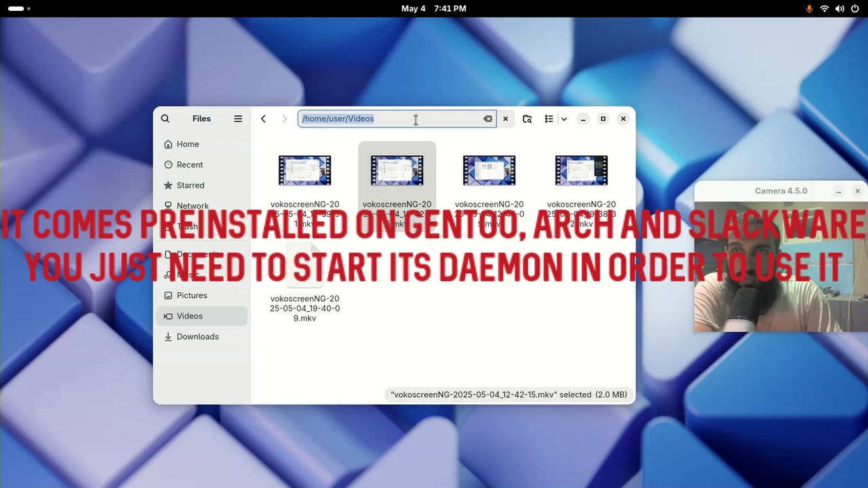Image resolution: width=868 pixels, height=488 pixels.
Task: Click the Camera 4.5.0 title bar
Action: (781, 191)
